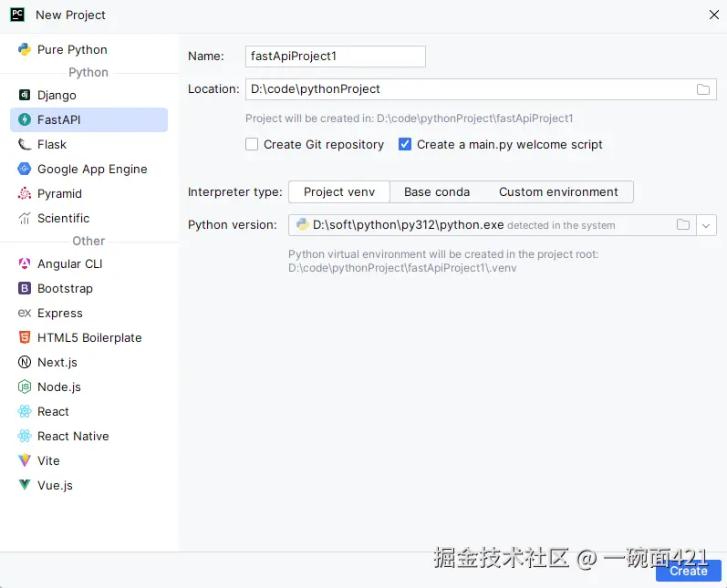
Task: Select Node.js project type
Action: [x=89, y=387]
